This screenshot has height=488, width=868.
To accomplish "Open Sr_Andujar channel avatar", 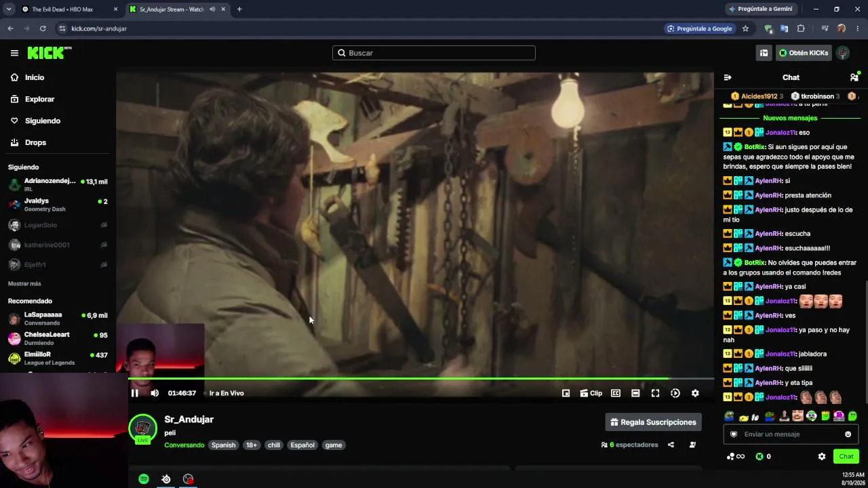I will coord(142,428).
